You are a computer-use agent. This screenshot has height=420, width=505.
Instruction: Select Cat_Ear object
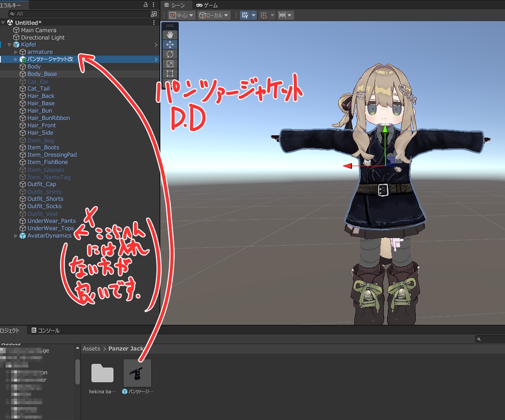tap(38, 82)
